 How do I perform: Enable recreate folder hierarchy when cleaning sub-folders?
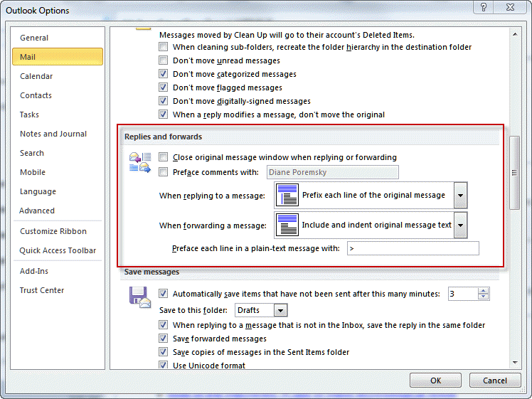pos(163,47)
